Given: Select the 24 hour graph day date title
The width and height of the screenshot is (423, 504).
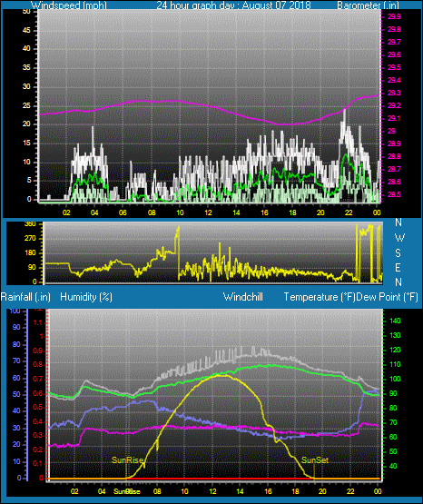Looking at the screenshot, I should 233,5.
